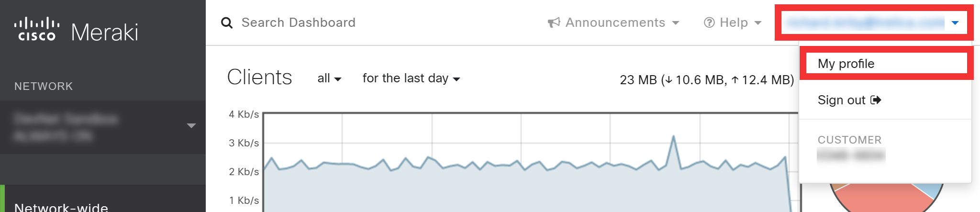Click the blurred account email address
Viewport: 980px width, 212px height.
pos(866,22)
